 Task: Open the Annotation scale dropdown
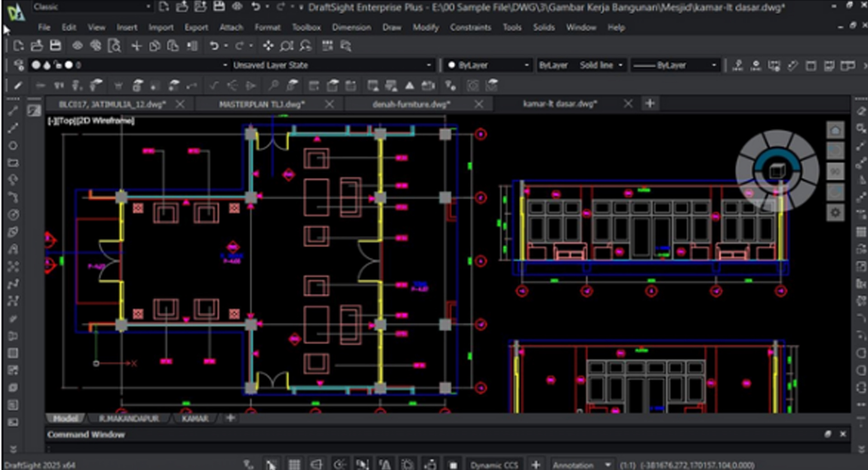pos(608,465)
